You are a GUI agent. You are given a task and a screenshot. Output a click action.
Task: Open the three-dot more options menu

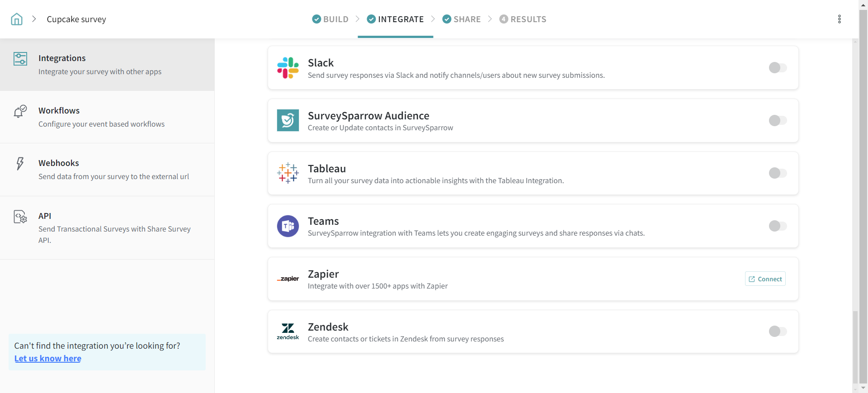pos(839,19)
